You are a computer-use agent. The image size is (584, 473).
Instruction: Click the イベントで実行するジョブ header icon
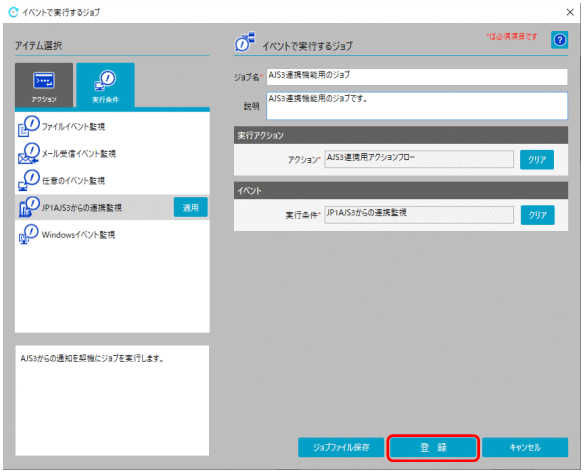[x=245, y=42]
